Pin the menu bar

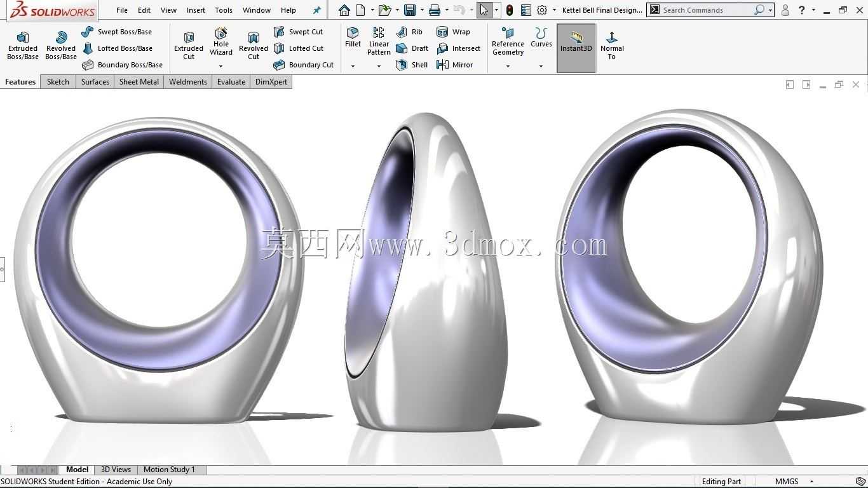[316, 10]
